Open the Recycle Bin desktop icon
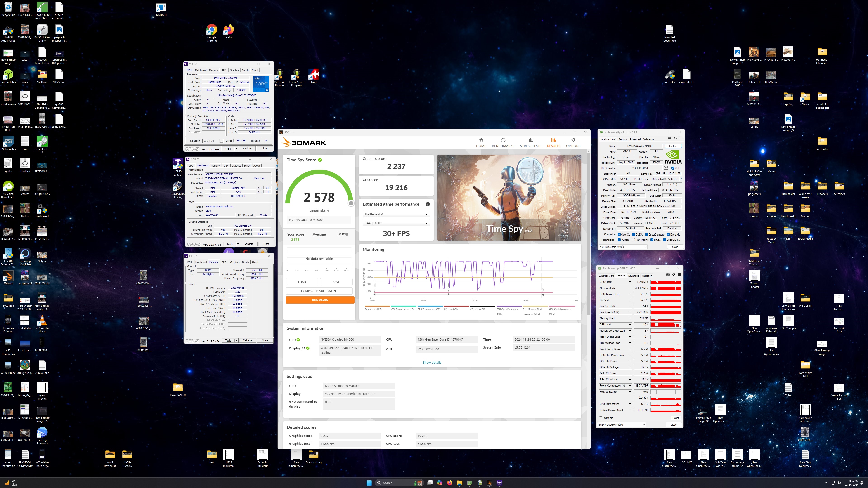The width and height of the screenshot is (868, 488). click(8, 9)
